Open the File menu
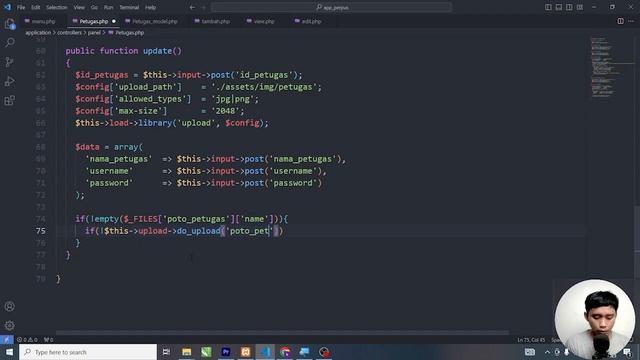 [21, 7]
